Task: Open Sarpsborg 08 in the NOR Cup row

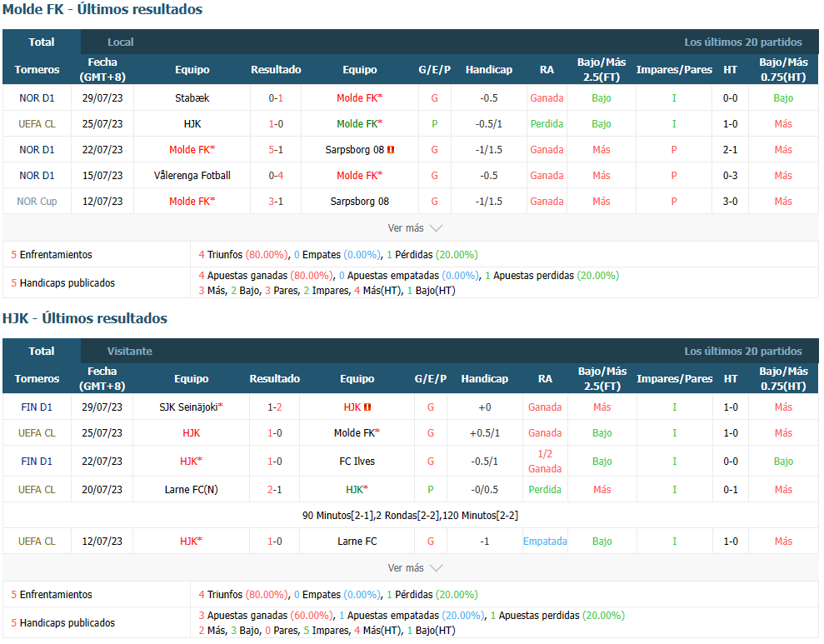Action: 359,201
